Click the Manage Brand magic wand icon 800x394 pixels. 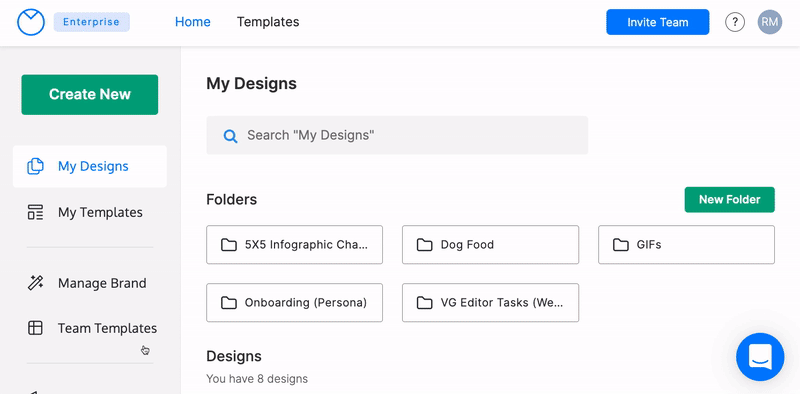(x=35, y=283)
